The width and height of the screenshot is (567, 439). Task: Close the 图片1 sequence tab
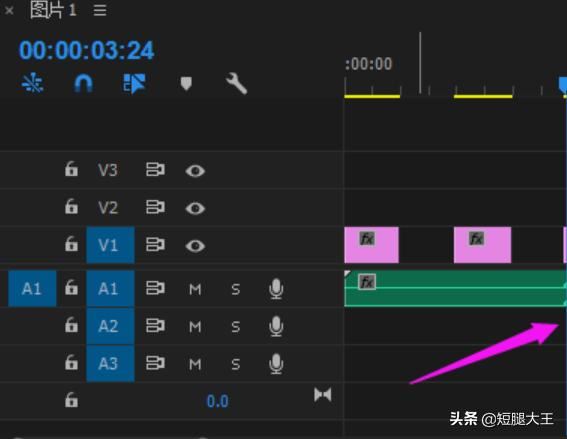(x=9, y=10)
